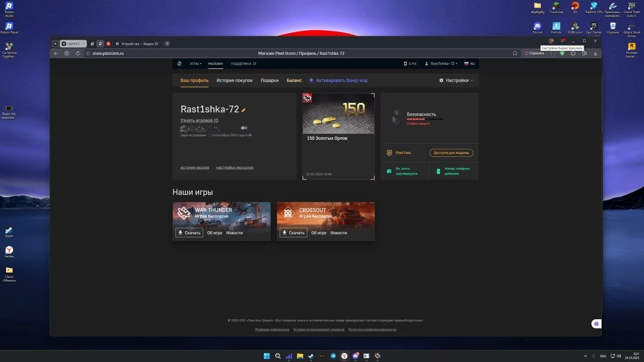Open the История входов link
This screenshot has height=362, width=644.
[x=195, y=167]
